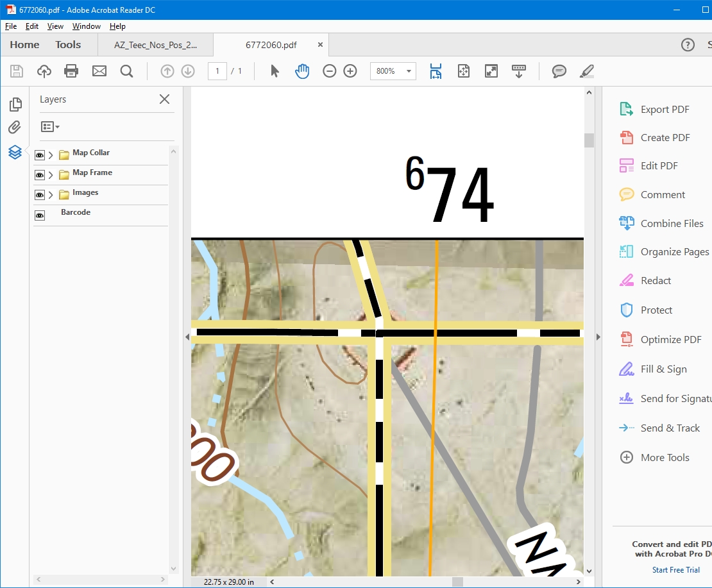Image resolution: width=712 pixels, height=588 pixels.
Task: Open the Find text magnifier
Action: coord(126,71)
